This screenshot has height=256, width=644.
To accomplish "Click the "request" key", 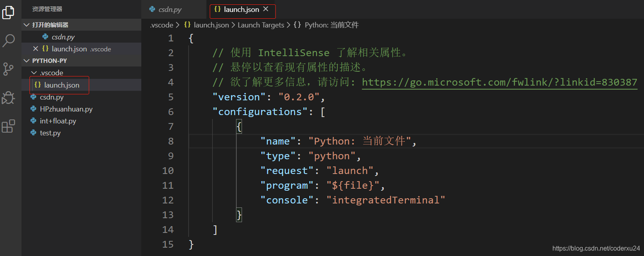I will (x=287, y=171).
